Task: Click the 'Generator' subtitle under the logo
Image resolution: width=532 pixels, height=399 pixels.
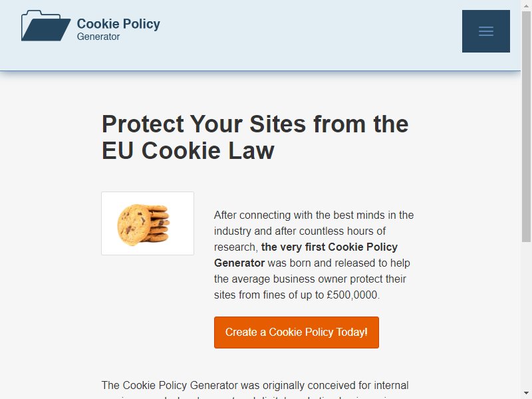Action: tap(98, 37)
